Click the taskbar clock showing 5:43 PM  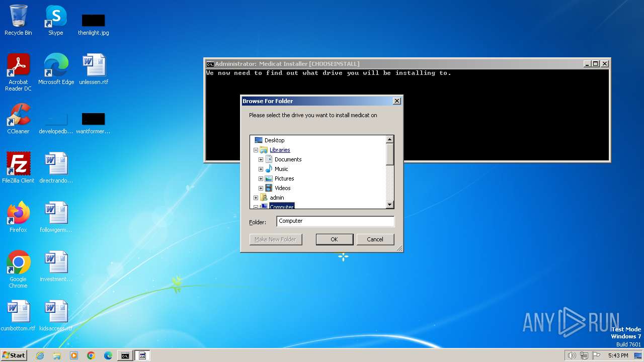tap(618, 355)
